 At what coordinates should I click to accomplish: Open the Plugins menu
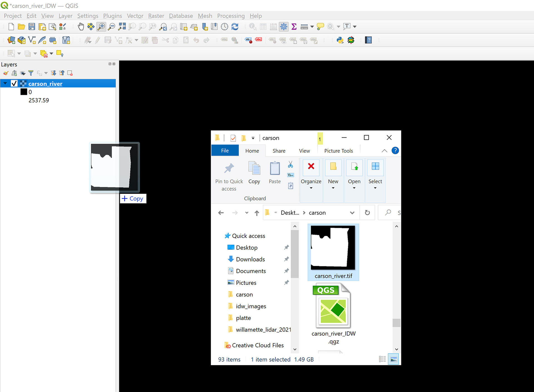tap(112, 16)
